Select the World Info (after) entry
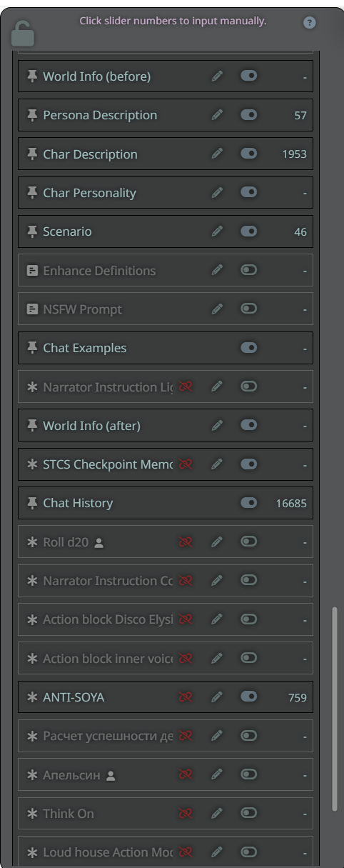Image resolution: width=344 pixels, height=868 pixels. coord(166,426)
